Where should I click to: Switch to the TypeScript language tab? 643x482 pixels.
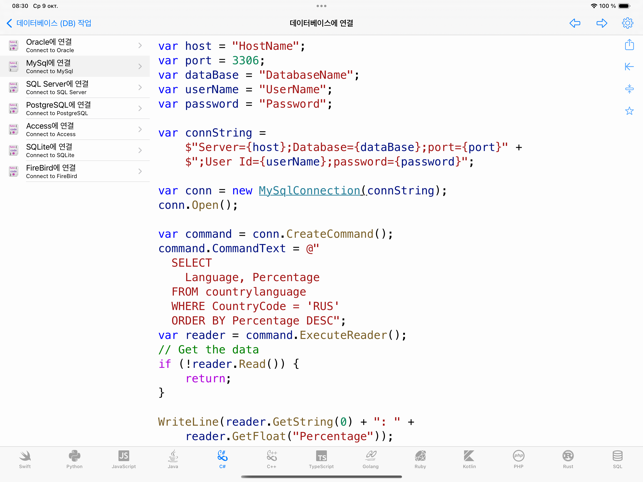point(321,459)
